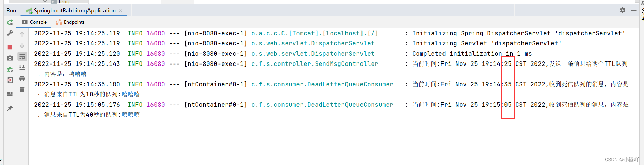This screenshot has height=165, width=644.
Task: Open the layout restore icon
Action: (x=10, y=94)
